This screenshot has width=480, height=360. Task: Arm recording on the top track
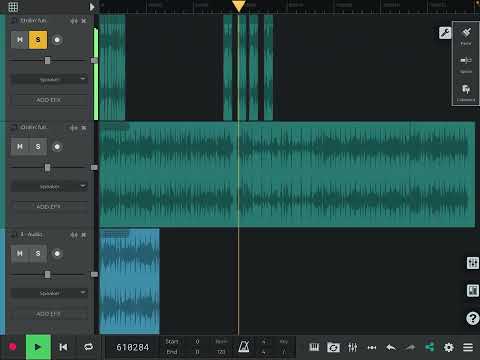coord(57,40)
